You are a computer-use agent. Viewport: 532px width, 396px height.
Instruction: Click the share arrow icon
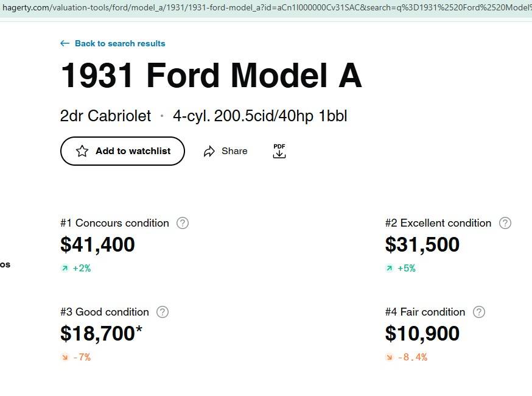[210, 150]
